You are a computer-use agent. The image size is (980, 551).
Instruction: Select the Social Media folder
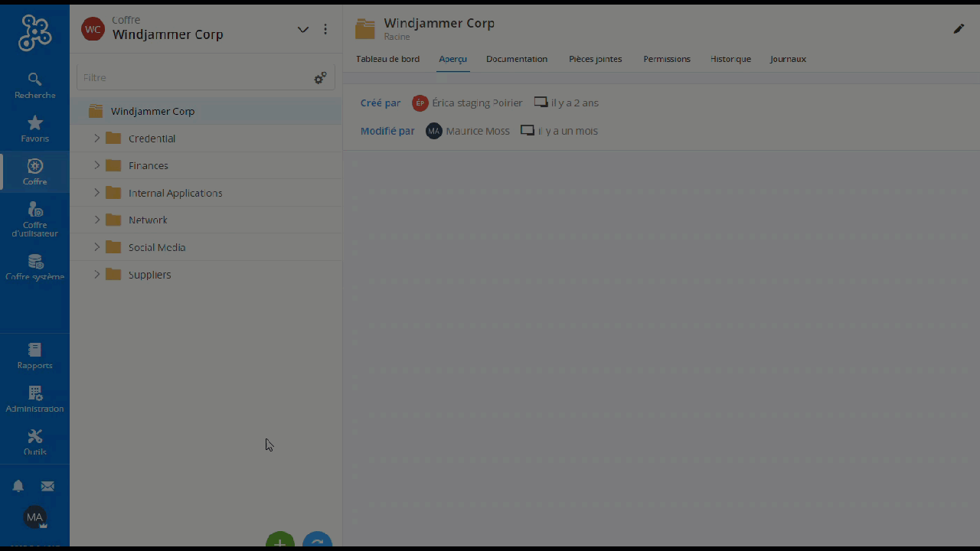(x=156, y=247)
